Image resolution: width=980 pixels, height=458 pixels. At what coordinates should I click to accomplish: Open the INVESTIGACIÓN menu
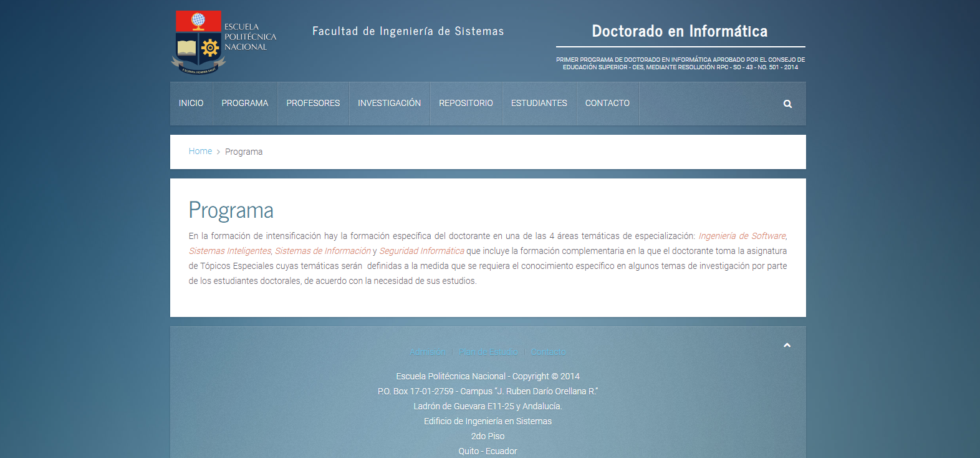click(x=389, y=104)
